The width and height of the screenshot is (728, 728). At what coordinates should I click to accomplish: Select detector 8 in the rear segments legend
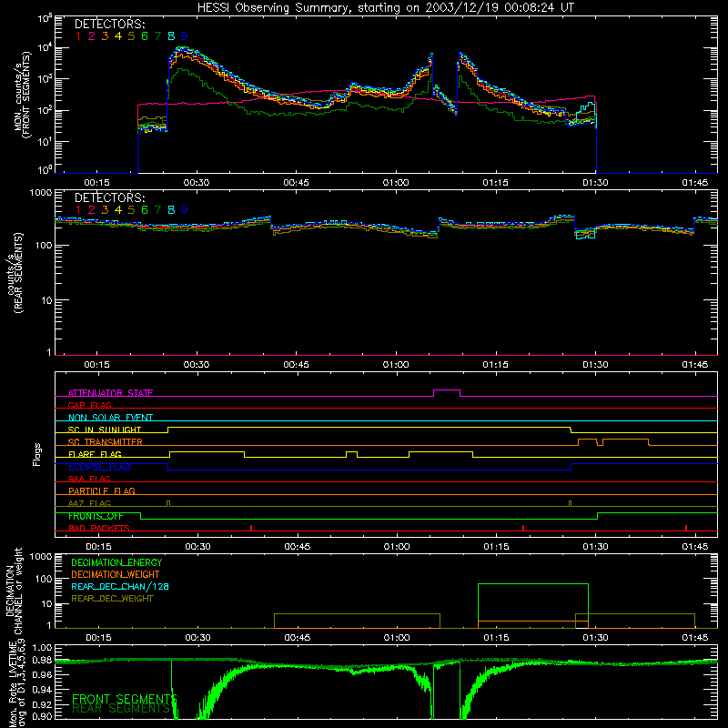tap(171, 210)
